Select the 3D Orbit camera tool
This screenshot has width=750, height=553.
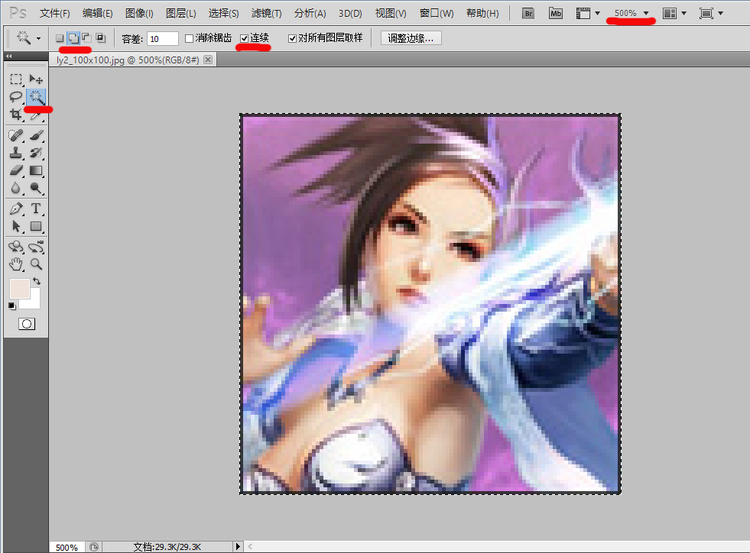[x=36, y=247]
